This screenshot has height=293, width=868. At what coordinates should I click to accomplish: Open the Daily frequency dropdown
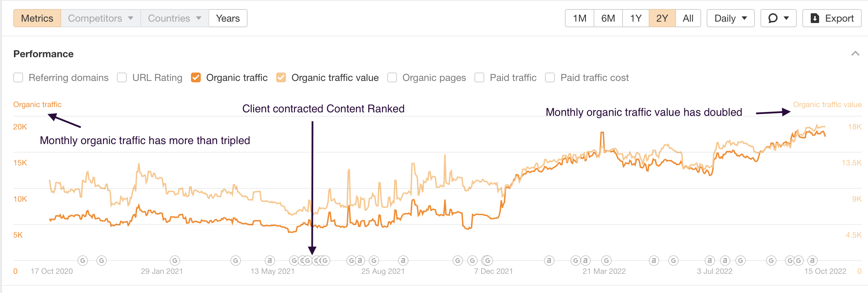(730, 18)
